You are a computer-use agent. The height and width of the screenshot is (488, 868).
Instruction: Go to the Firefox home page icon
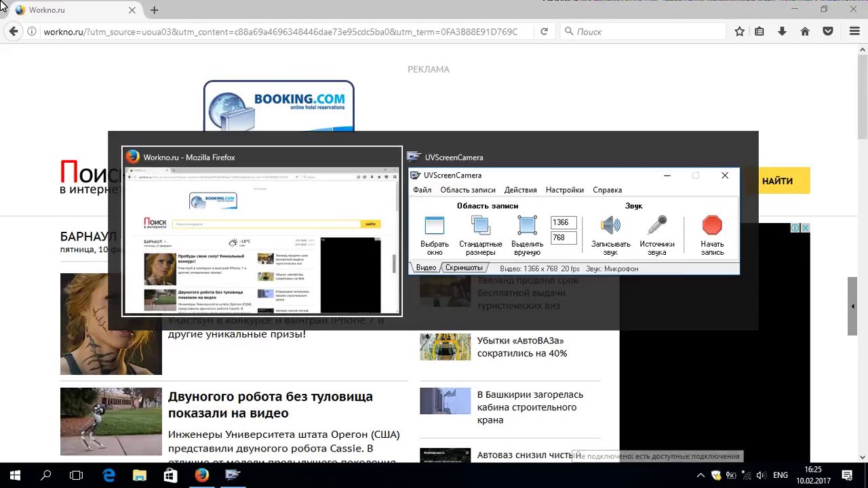coord(805,31)
